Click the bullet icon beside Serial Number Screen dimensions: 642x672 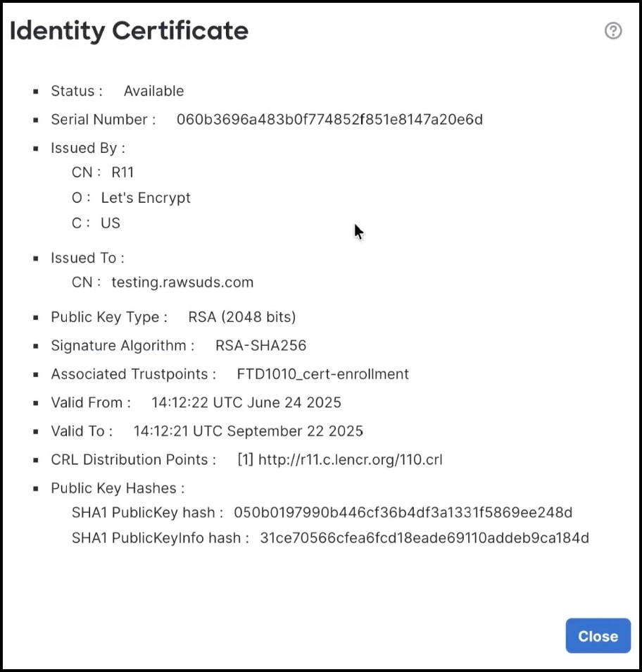[37, 119]
